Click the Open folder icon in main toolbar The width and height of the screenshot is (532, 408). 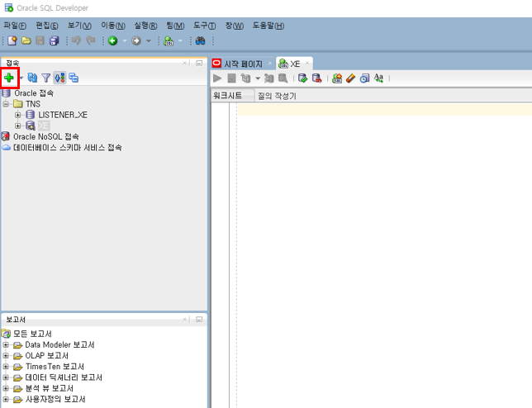[26, 40]
